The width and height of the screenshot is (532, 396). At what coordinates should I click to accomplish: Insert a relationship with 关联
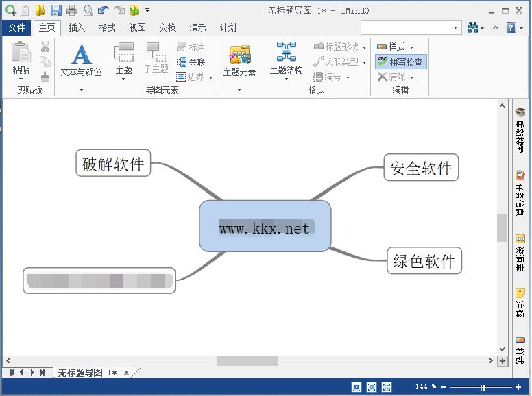[191, 62]
